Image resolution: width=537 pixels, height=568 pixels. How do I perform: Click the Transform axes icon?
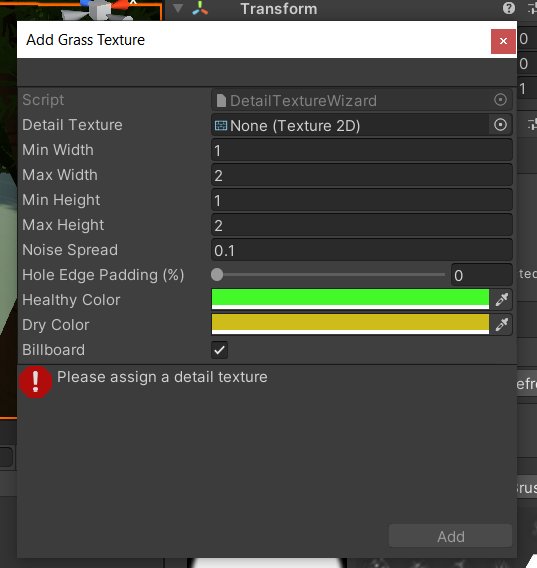click(200, 8)
